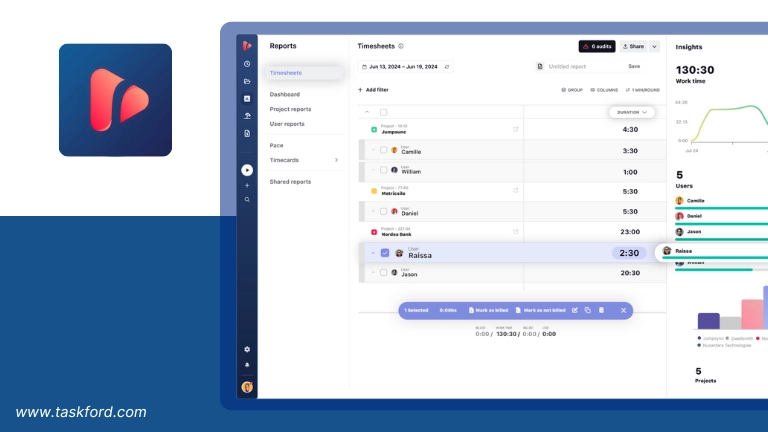The height and width of the screenshot is (432, 768).
Task: Open the Jumpoune project external link icon
Action: (x=515, y=129)
